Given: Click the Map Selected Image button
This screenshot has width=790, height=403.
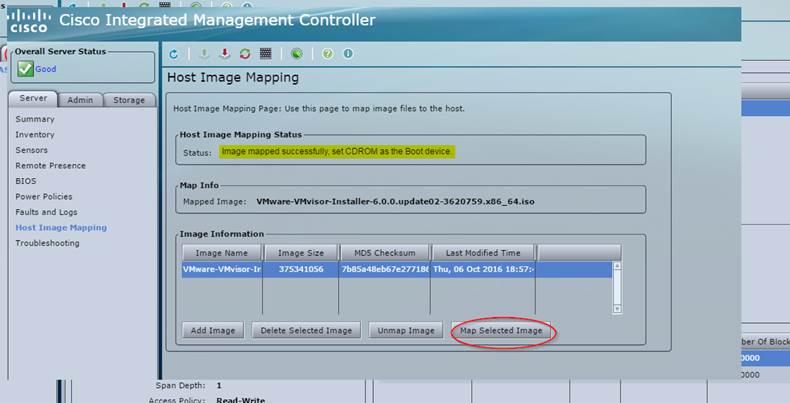Looking at the screenshot, I should click(501, 330).
